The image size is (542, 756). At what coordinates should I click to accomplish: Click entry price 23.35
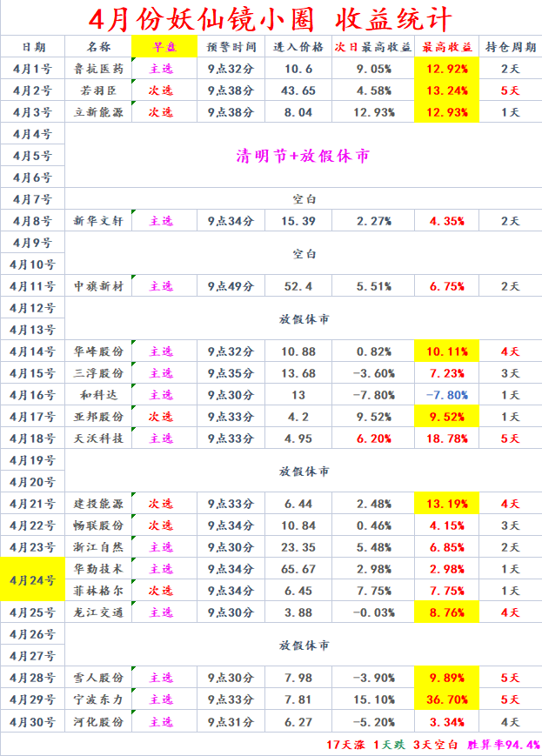tap(298, 547)
